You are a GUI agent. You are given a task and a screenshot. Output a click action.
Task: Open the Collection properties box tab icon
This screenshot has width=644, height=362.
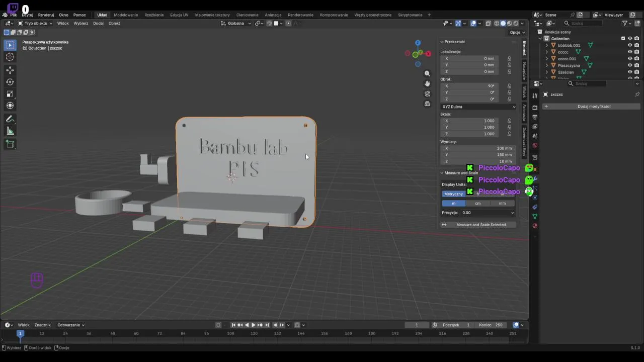coord(535,157)
